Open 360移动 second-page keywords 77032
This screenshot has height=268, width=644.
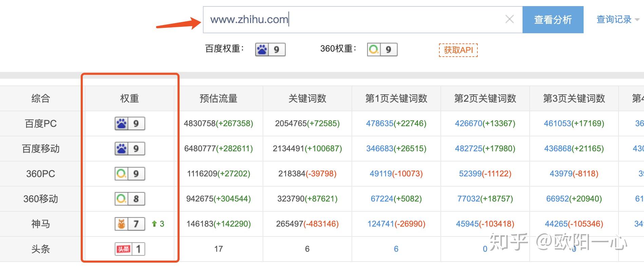pyautogui.click(x=469, y=199)
